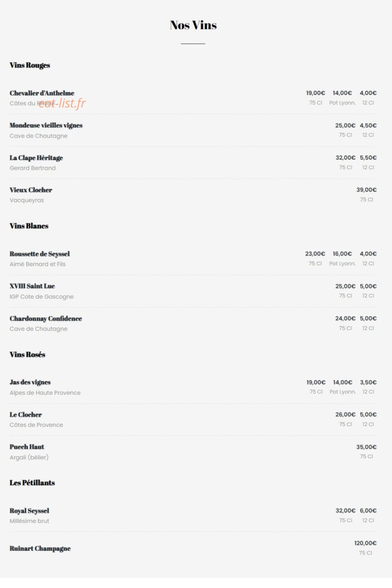The width and height of the screenshot is (392, 588).
Task: Select the Vins Rouges section title
Action: click(30, 65)
